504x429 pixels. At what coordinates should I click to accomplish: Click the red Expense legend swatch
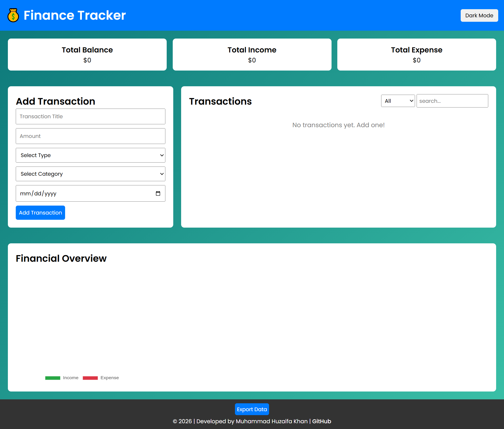(90, 378)
